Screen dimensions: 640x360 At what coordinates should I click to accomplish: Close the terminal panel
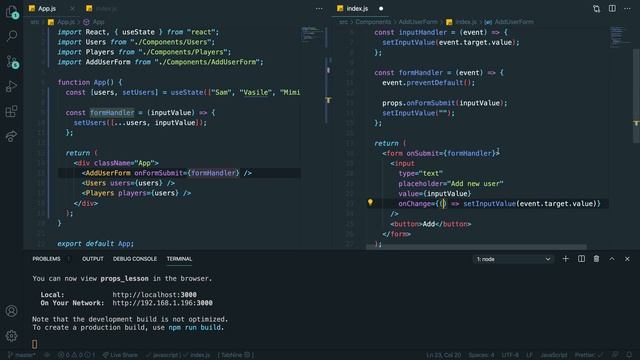[x=627, y=259]
